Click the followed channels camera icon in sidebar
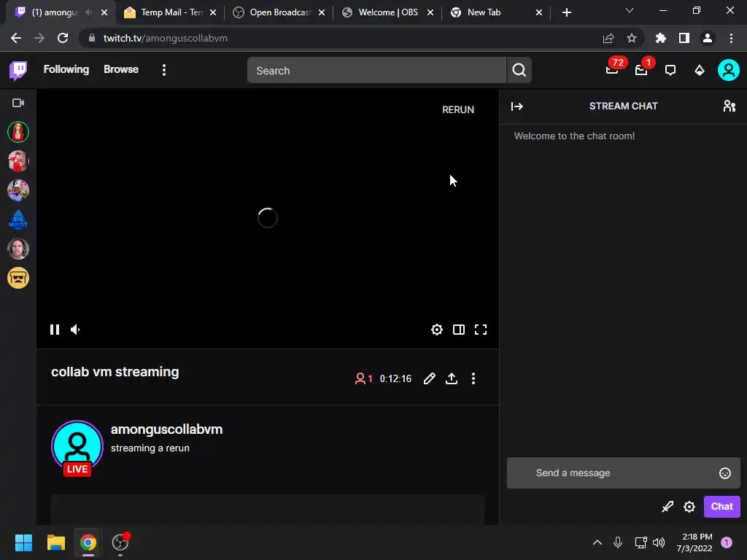Screen dimensions: 747x560 (x=18, y=103)
